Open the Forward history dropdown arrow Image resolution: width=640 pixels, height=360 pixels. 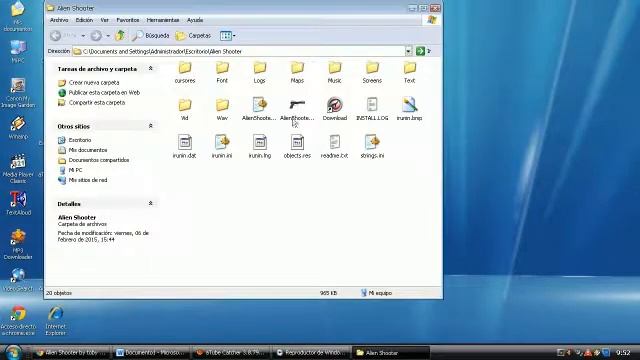(x=108, y=36)
